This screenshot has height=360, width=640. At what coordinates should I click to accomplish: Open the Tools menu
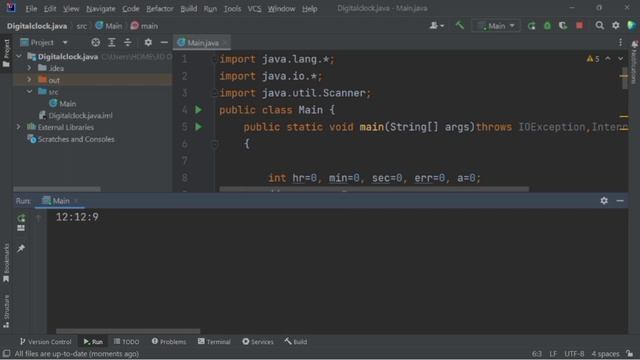232,9
